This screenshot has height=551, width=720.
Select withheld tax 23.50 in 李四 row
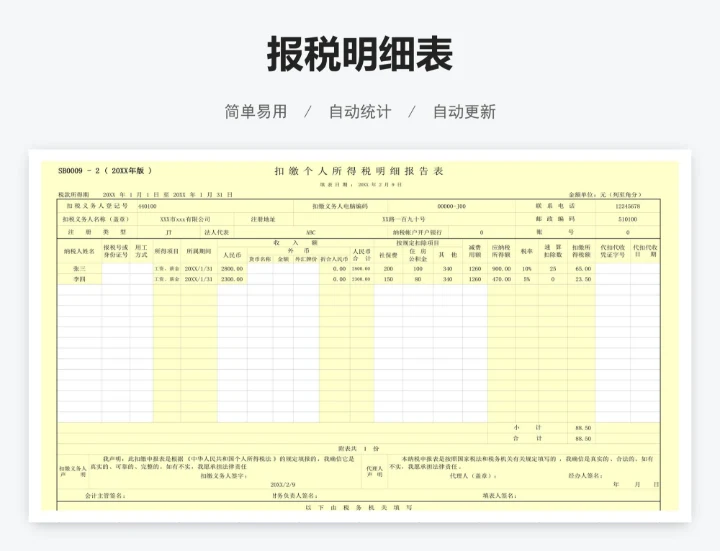pyautogui.click(x=581, y=279)
